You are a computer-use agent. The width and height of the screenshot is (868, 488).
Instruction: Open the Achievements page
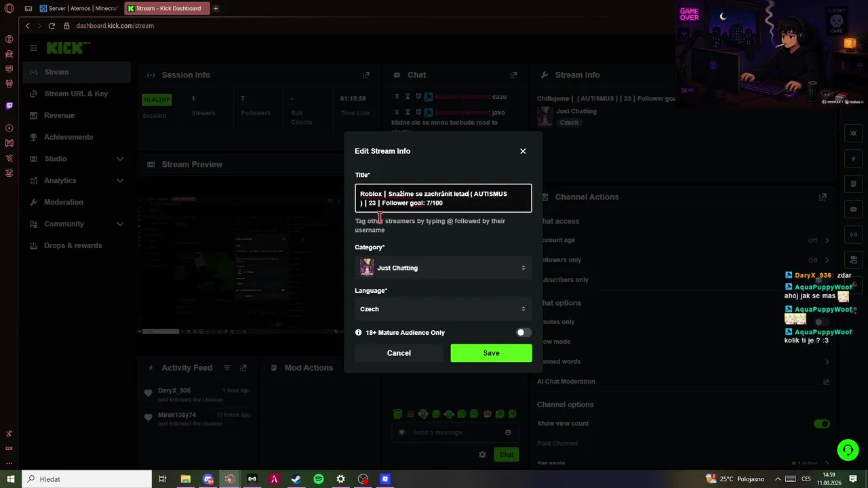click(x=77, y=138)
